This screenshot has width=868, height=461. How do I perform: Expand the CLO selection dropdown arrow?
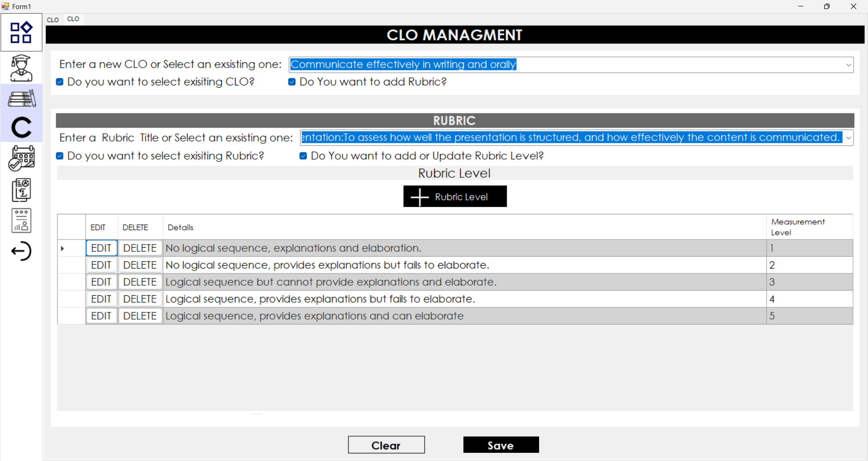pyautogui.click(x=848, y=65)
